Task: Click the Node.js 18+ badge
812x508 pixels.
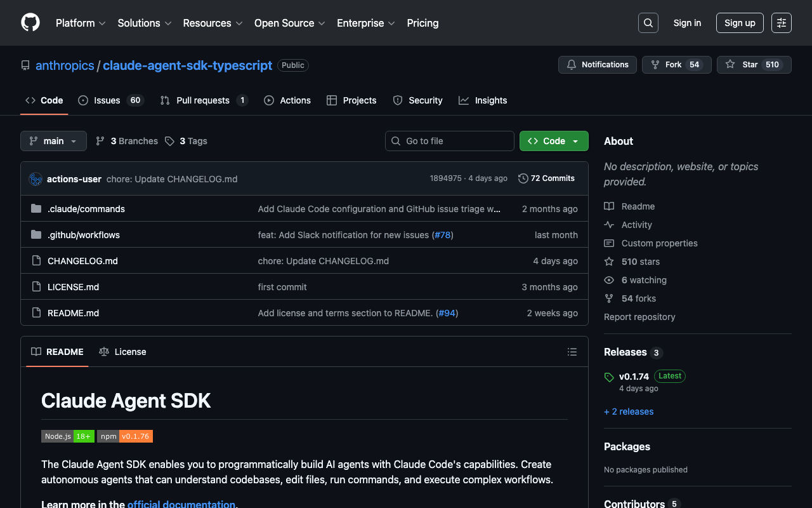Action: (68, 436)
